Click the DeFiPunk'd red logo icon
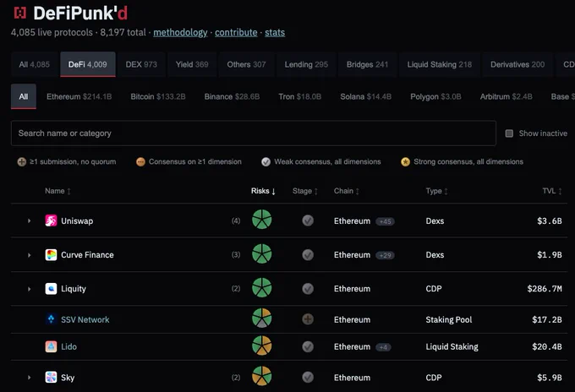Viewport: 575px width, 392px height. [20, 13]
